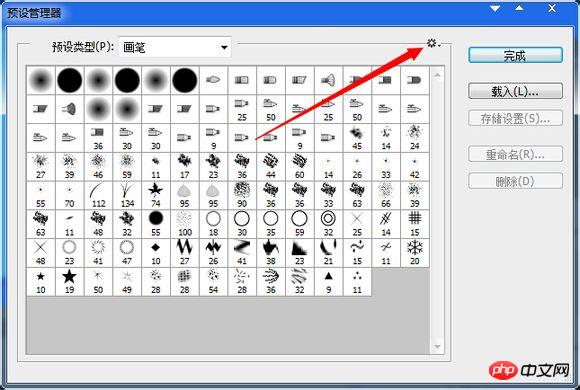The height and width of the screenshot is (390, 580).
Task: Select the zigzag brush size 27
Action: point(185,253)
